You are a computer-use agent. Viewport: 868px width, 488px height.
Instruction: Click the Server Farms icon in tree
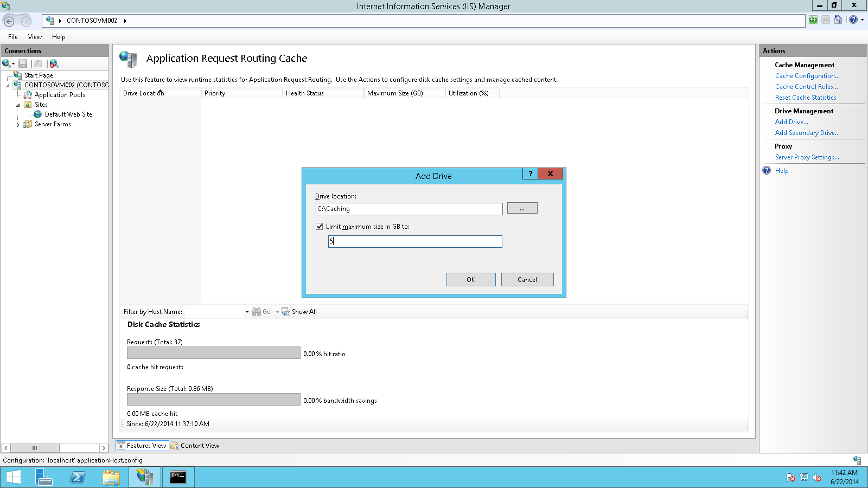[x=28, y=124]
